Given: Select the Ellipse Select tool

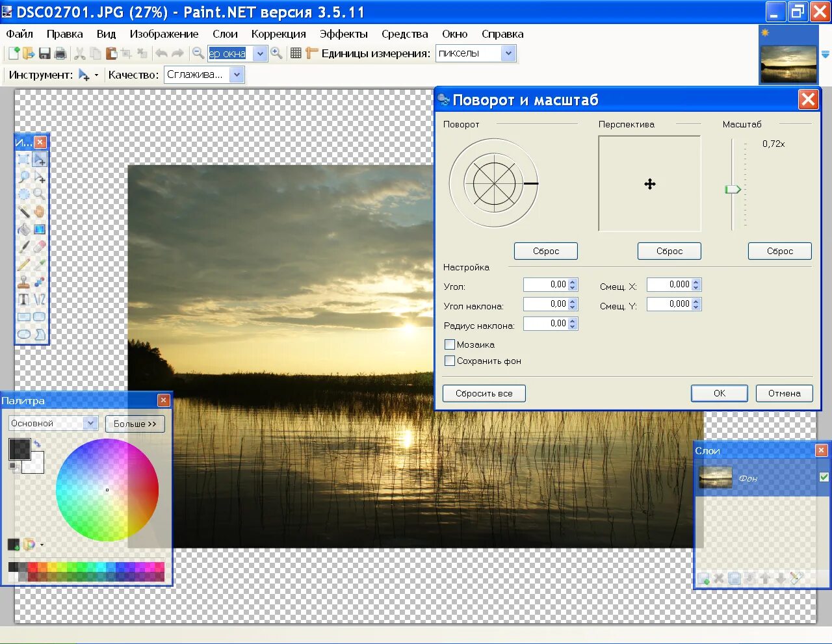Looking at the screenshot, I should (x=24, y=194).
